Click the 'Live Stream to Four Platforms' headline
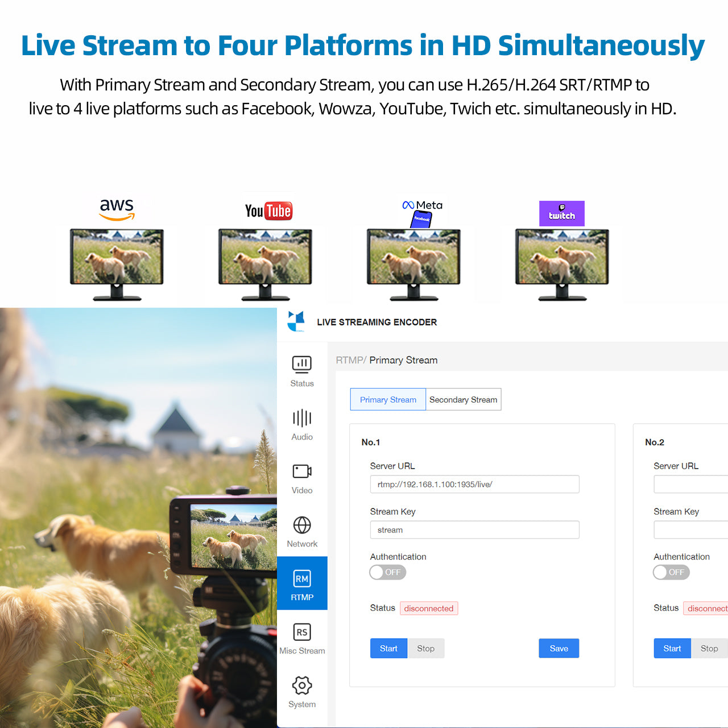Screen dimensions: 728x728 pos(363,45)
